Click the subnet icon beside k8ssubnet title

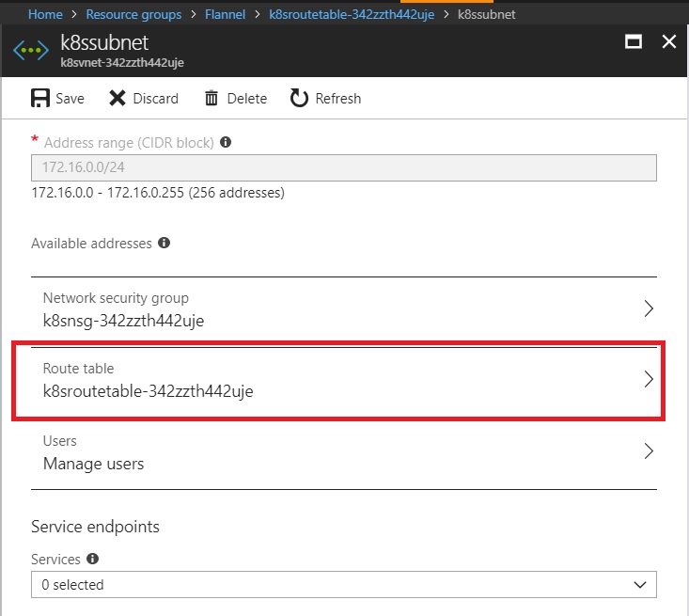click(31, 51)
